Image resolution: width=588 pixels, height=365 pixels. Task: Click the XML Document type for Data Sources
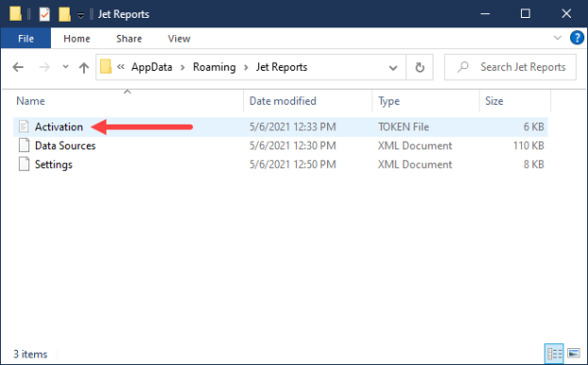(x=415, y=145)
